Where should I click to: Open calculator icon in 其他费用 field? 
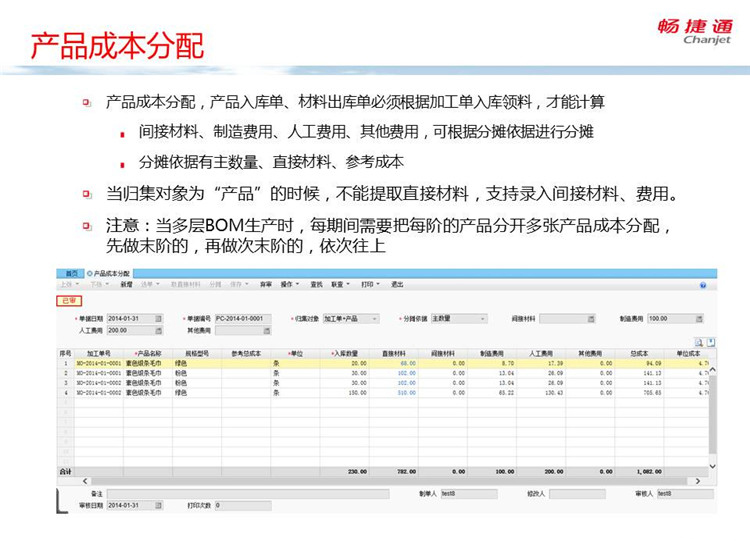tap(266, 331)
